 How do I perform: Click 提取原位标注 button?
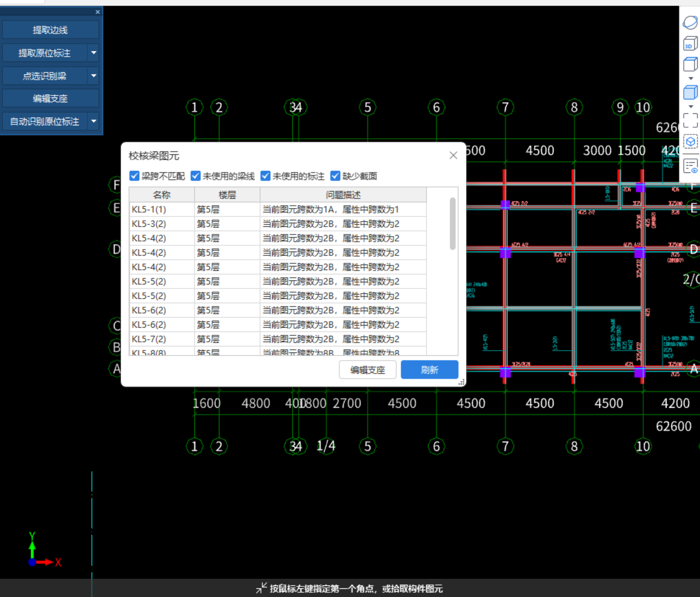pyautogui.click(x=45, y=53)
